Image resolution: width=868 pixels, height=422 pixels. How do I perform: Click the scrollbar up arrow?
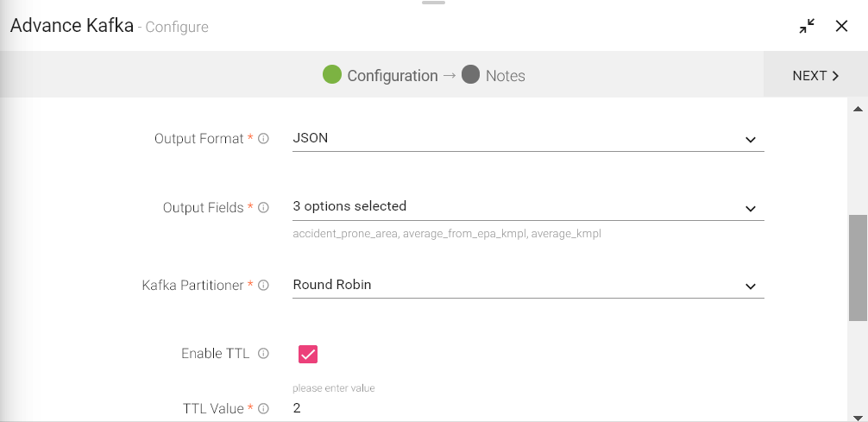[858, 110]
